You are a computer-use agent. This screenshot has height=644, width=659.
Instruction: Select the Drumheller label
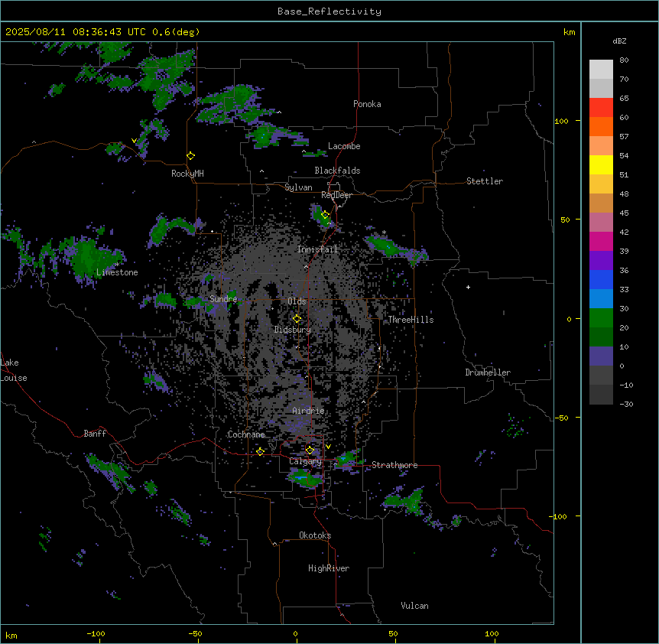coord(488,372)
